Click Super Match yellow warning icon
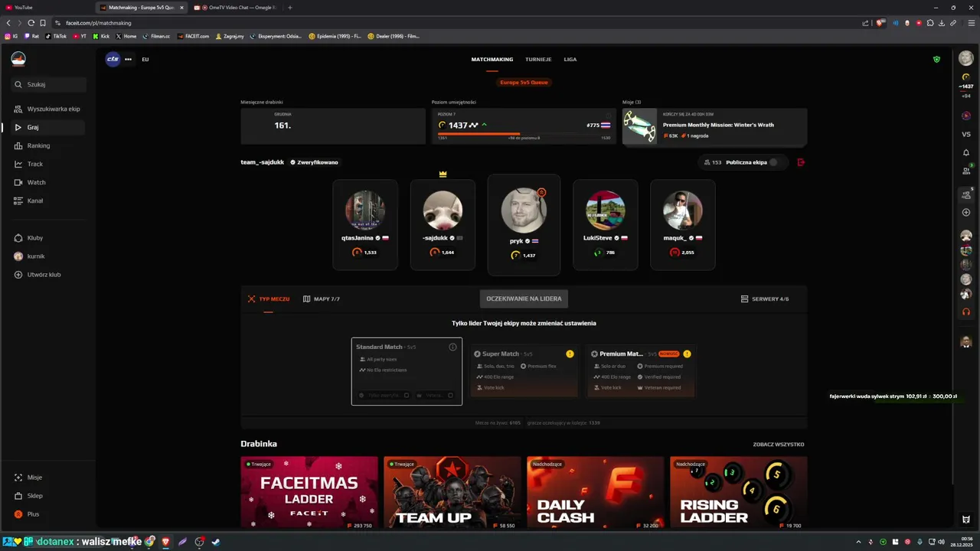The width and height of the screenshot is (980, 551). [570, 354]
